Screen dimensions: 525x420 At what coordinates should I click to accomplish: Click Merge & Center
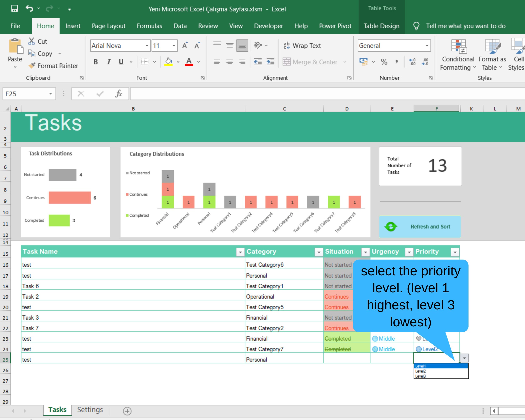tap(312, 62)
